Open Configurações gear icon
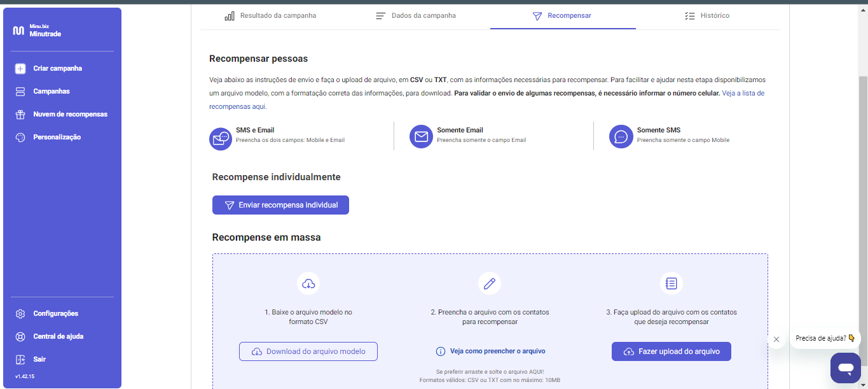The height and width of the screenshot is (389, 868). tap(20, 314)
